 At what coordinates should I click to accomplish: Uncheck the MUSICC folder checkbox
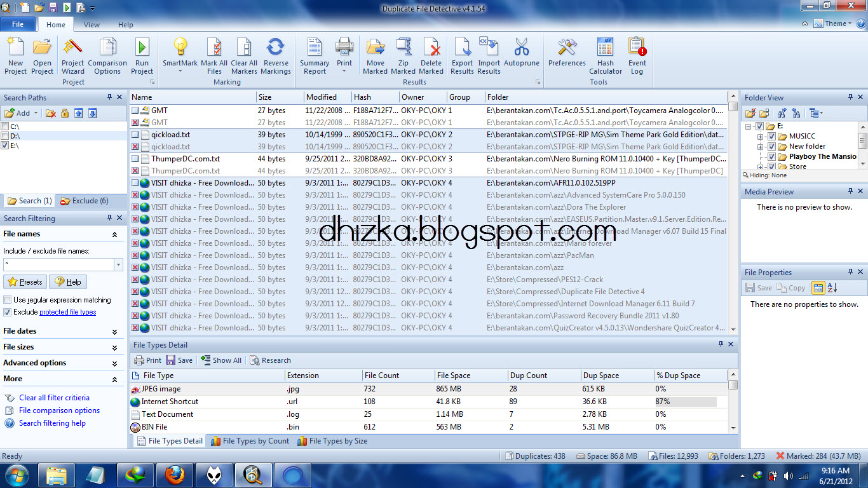[x=771, y=136]
